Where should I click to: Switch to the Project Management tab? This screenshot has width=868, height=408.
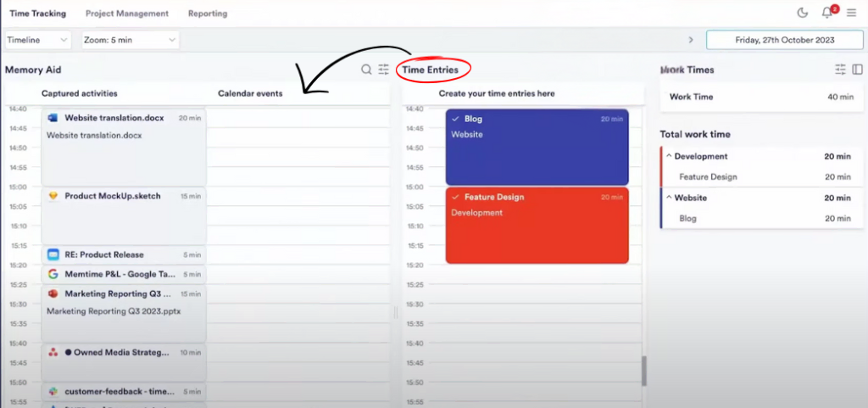[127, 14]
